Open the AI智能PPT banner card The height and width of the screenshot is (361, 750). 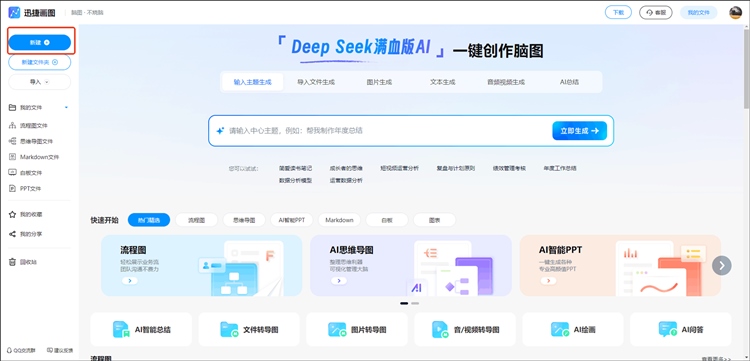pyautogui.click(x=620, y=265)
